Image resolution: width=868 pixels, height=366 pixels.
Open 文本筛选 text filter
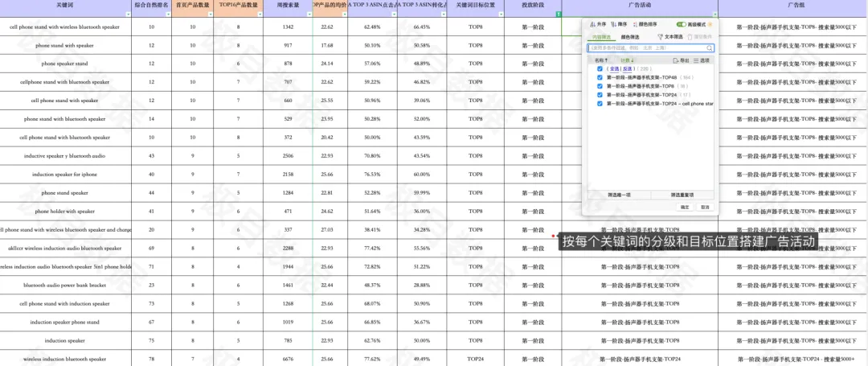pyautogui.click(x=669, y=37)
